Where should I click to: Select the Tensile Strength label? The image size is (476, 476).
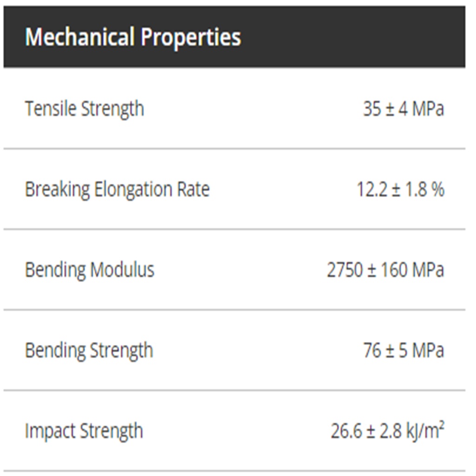pos(84,109)
